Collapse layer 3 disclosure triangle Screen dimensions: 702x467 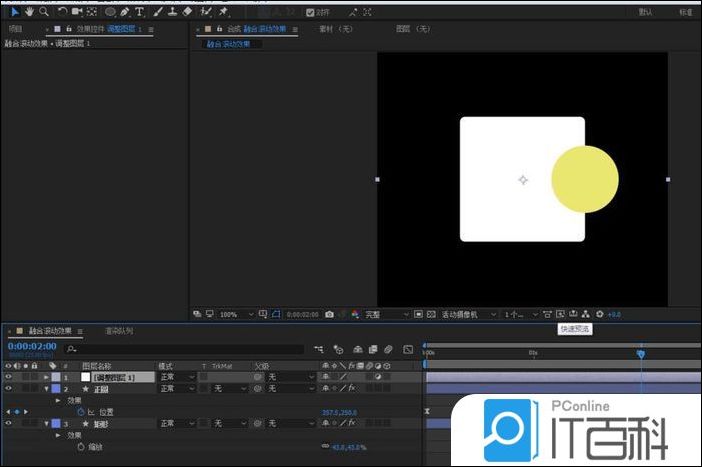point(47,424)
